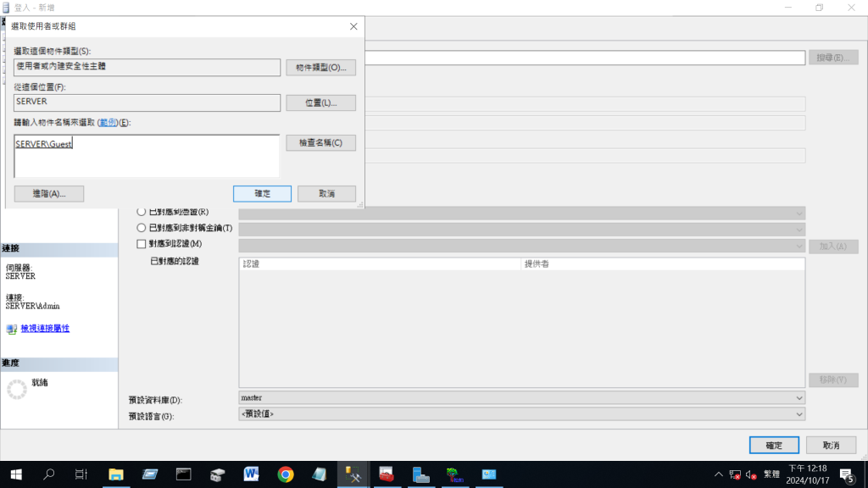
Task: Select the 已對應到非對稱金鑰(T) radio button
Action: coord(142,228)
